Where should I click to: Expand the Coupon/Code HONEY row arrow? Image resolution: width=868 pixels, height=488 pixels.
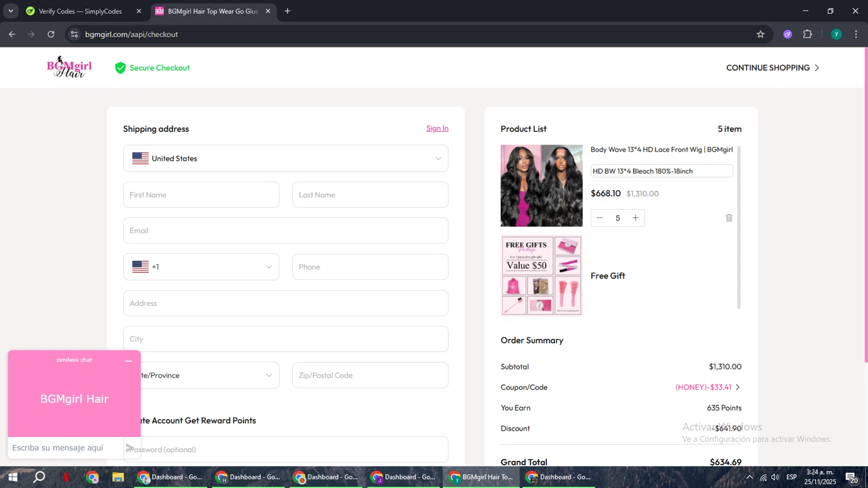[738, 387]
